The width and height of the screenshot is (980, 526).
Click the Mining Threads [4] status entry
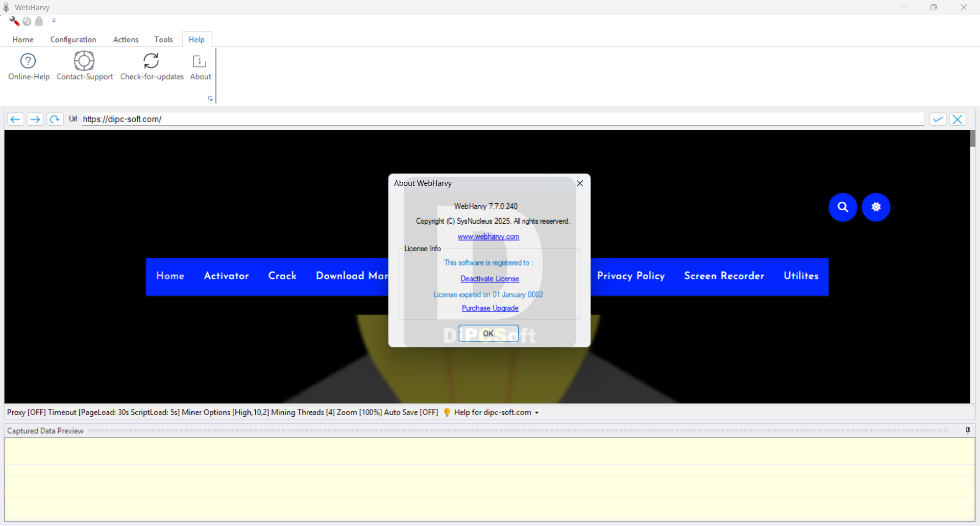[x=303, y=412]
